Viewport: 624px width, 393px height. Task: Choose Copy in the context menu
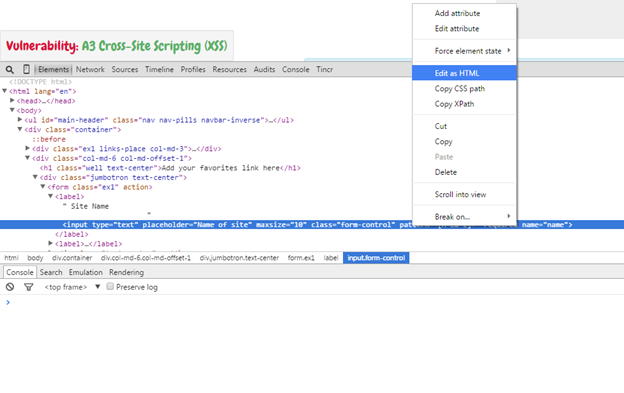[x=464, y=142]
